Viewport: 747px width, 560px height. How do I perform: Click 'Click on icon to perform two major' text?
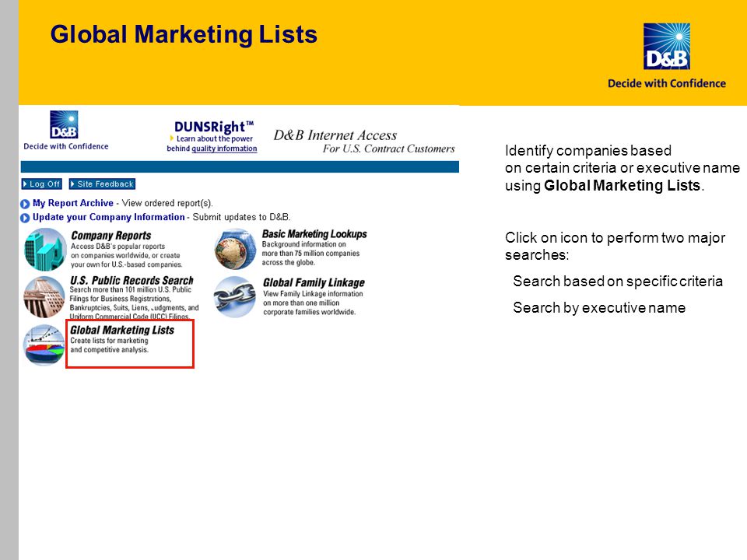coord(615,238)
